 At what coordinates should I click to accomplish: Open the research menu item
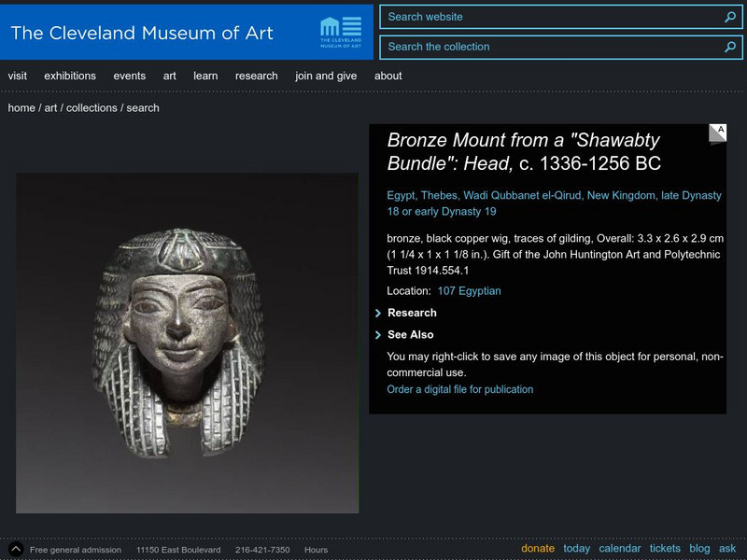(x=256, y=76)
